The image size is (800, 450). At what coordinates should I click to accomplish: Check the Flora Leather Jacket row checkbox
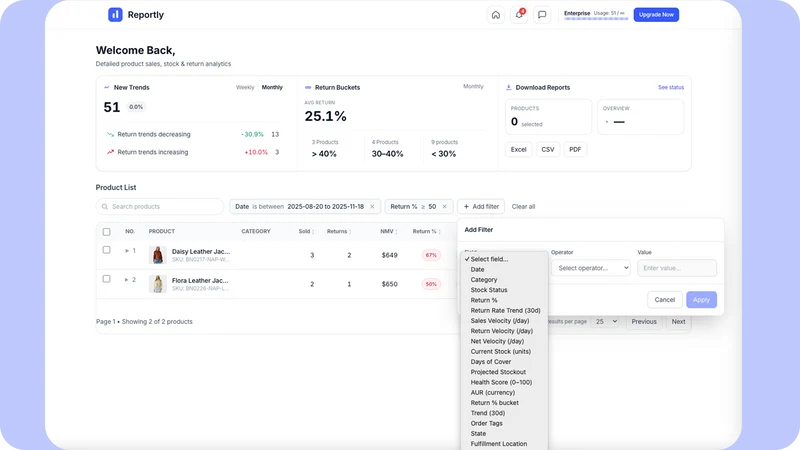point(106,279)
